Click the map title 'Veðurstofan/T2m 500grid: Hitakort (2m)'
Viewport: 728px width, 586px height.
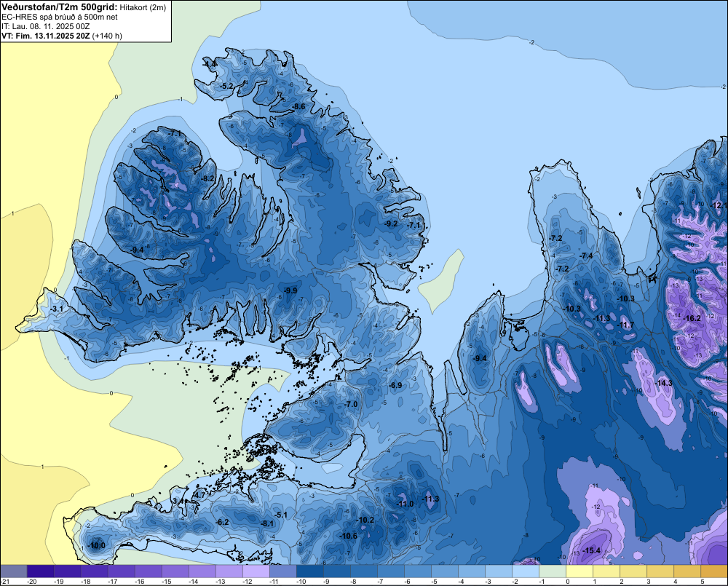coord(84,7)
